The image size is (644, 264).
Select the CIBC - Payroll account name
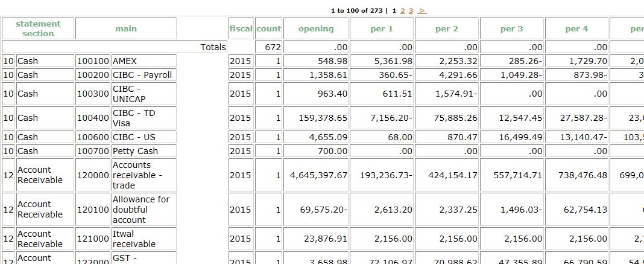[x=142, y=75]
